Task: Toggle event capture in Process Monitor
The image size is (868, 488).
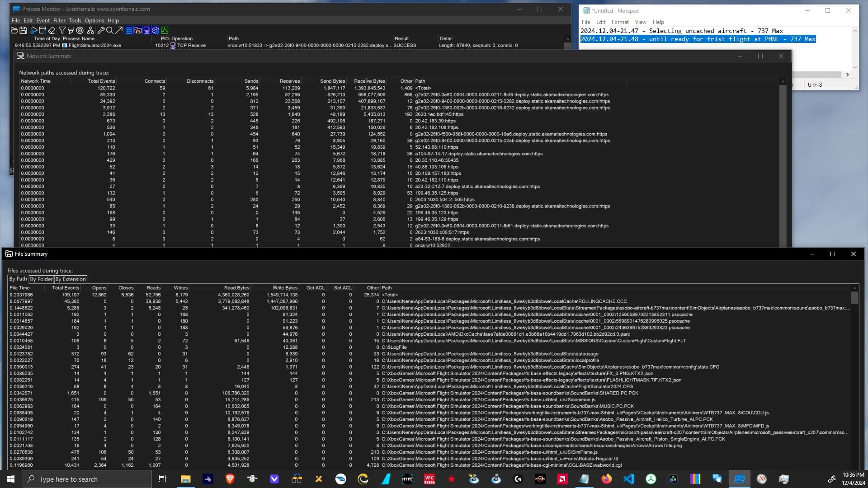Action: 34,30
